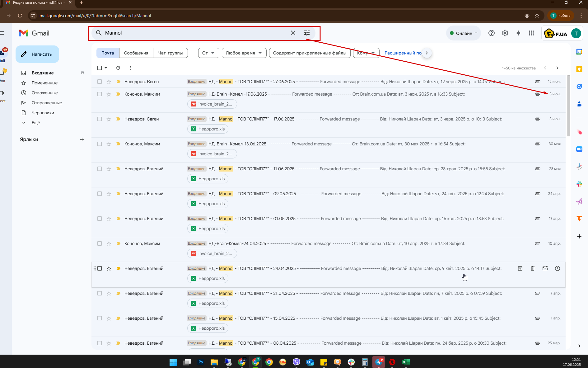
Task: Open Расширенный поиск link
Action: [403, 53]
